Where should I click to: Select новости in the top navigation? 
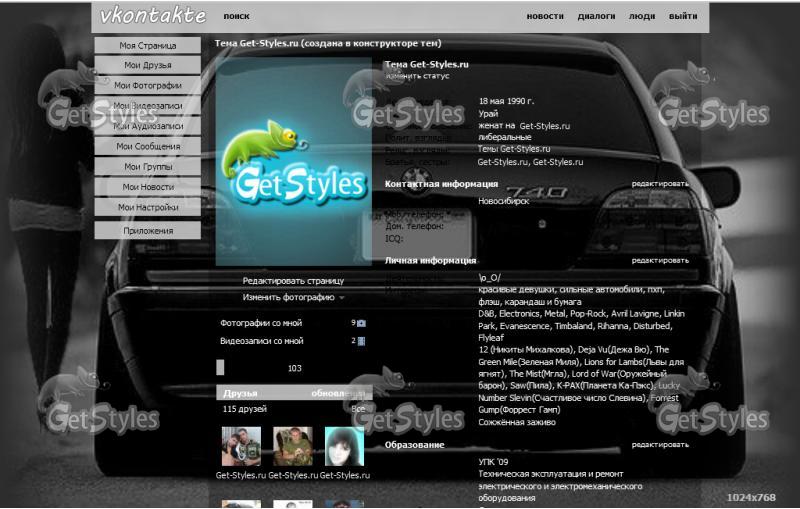545,17
